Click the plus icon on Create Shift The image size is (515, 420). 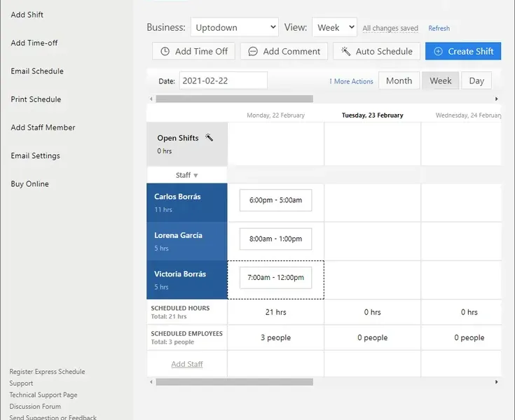tap(438, 51)
